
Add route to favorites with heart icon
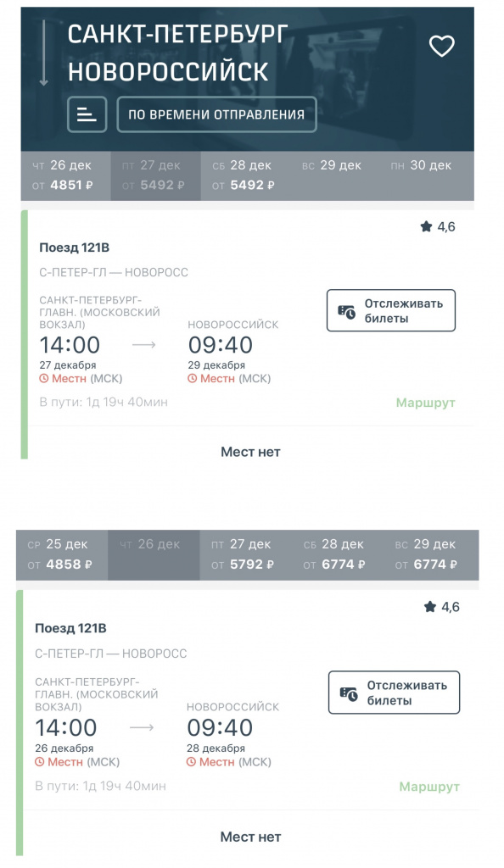click(x=441, y=46)
